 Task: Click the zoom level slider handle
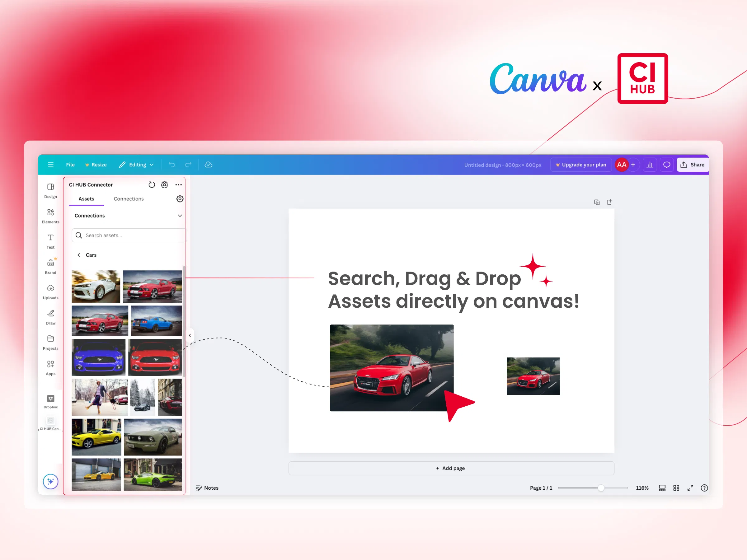tap(600, 488)
